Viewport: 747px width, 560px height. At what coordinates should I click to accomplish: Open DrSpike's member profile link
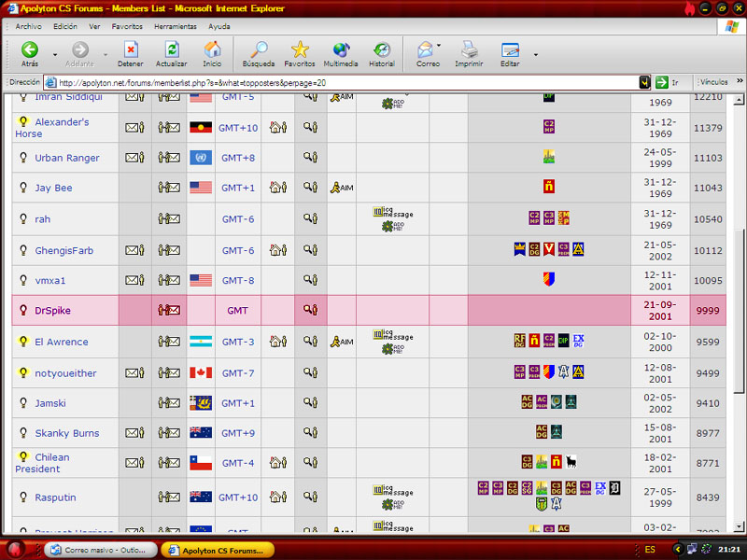pyautogui.click(x=53, y=310)
